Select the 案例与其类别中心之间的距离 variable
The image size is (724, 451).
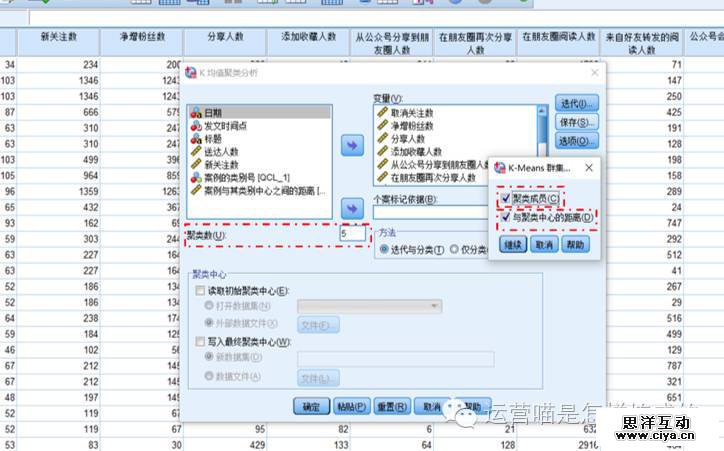tap(258, 190)
